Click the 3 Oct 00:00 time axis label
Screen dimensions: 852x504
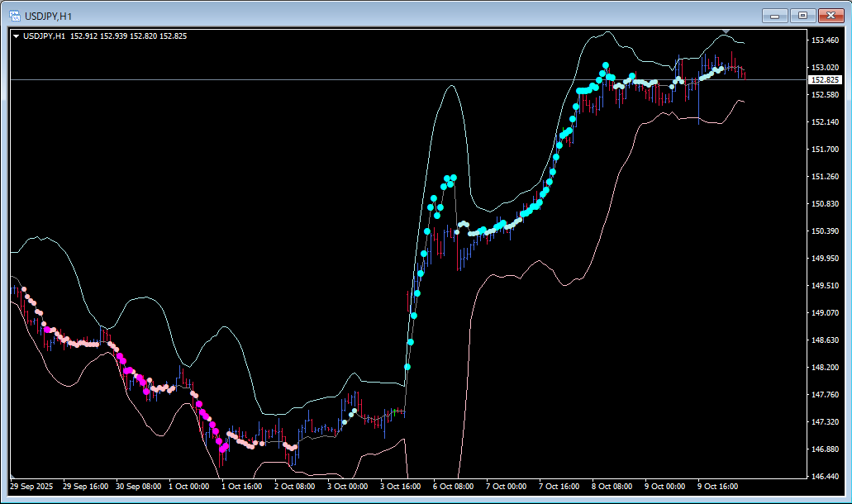pos(348,487)
